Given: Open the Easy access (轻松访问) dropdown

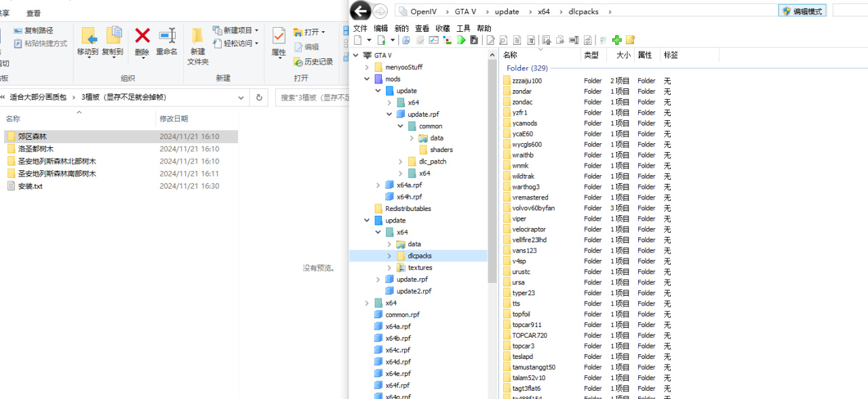Looking at the screenshot, I should point(235,43).
